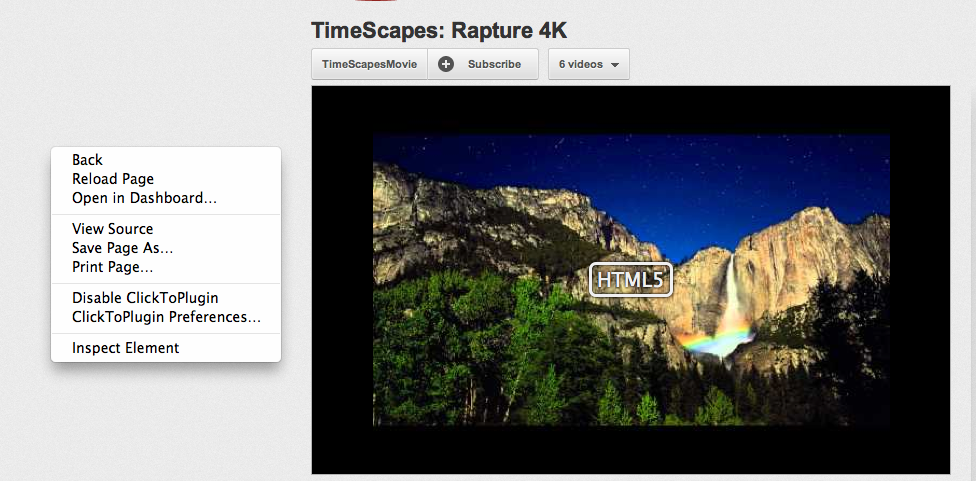Choose Save Page As… option
This screenshot has height=481, width=976.
(x=166, y=248)
